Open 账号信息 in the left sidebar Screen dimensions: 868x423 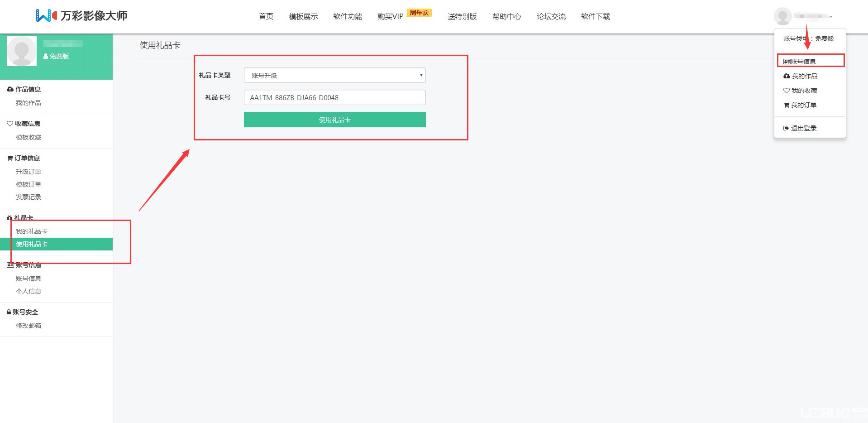pos(29,279)
